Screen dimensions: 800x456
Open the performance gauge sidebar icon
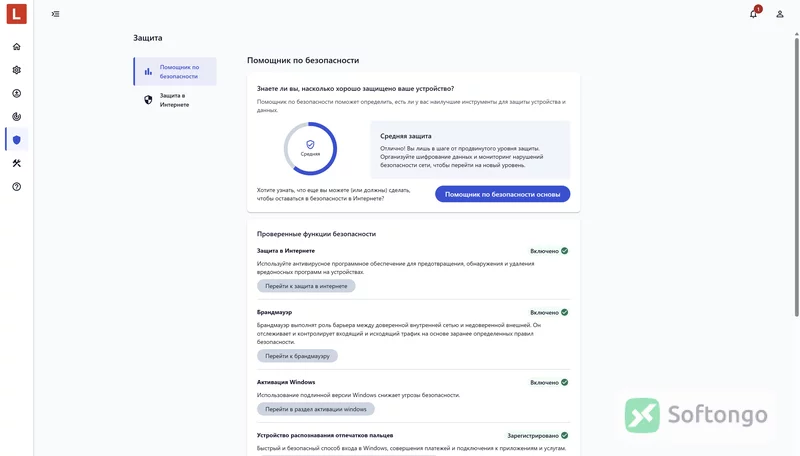pyautogui.click(x=17, y=117)
